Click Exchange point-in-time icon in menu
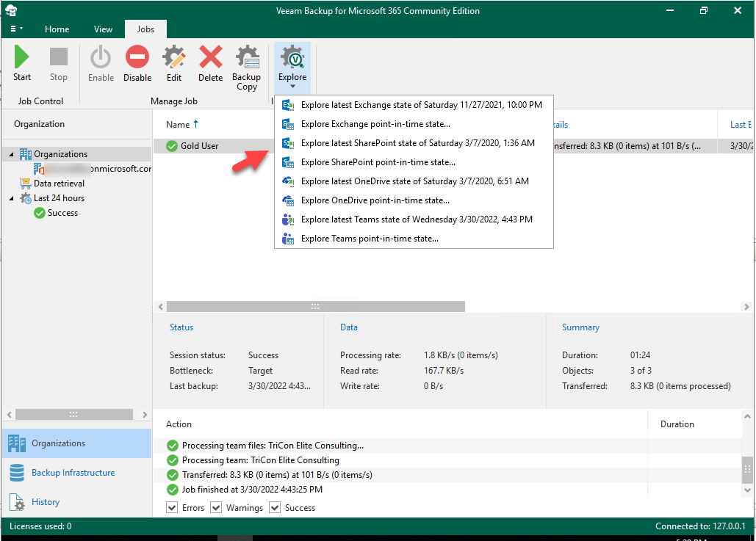 (288, 124)
